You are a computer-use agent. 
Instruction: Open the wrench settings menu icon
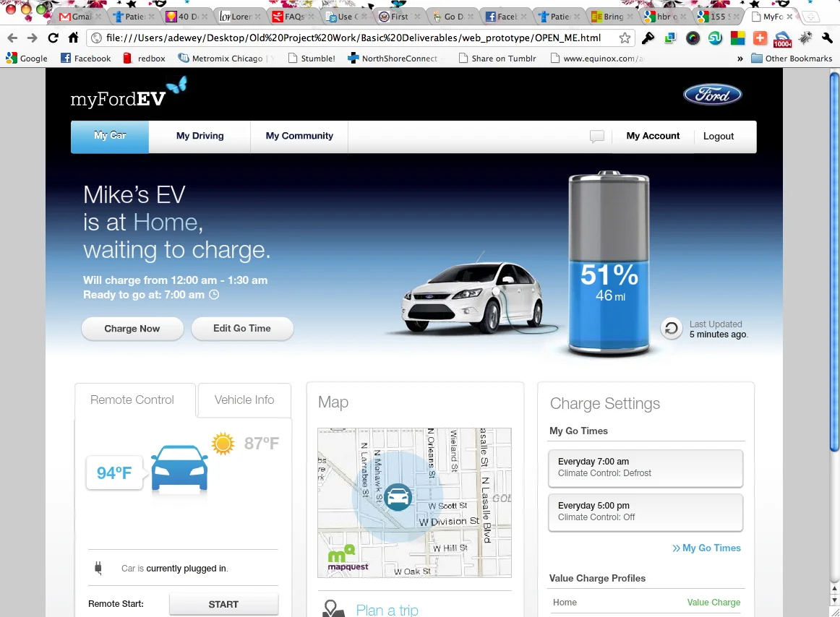[827, 38]
